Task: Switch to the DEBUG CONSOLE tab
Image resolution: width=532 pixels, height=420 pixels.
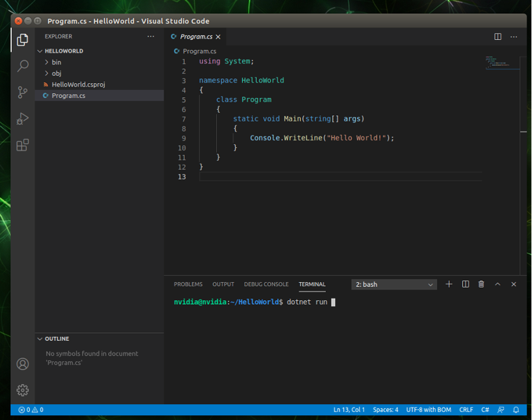Action: pos(267,284)
